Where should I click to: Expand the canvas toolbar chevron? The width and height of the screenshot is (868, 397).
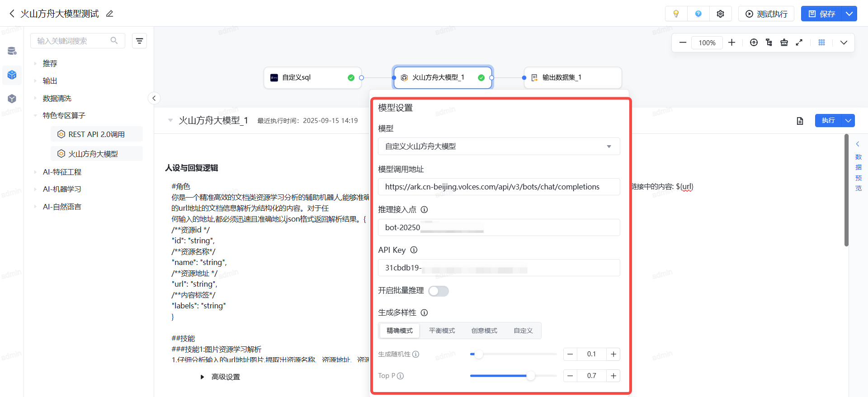coord(844,43)
